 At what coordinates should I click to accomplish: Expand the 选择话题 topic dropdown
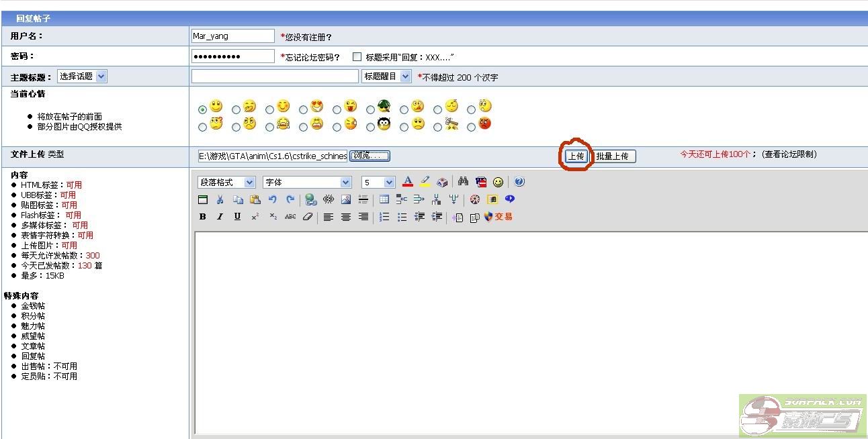82,77
